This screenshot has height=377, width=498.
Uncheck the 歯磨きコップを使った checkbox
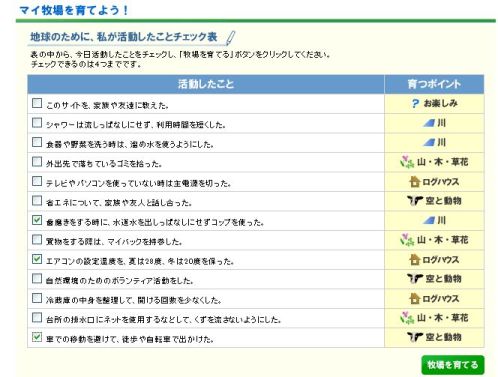[x=37, y=220]
